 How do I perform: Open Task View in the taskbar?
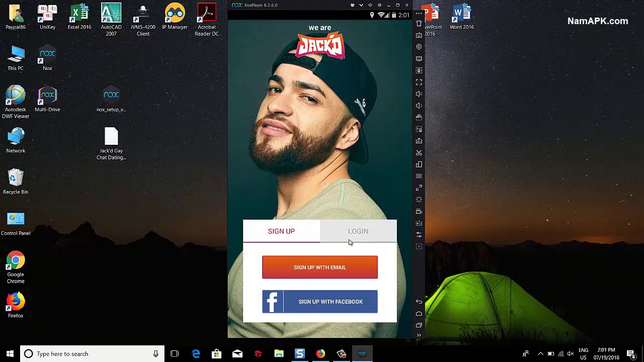pos(175,354)
